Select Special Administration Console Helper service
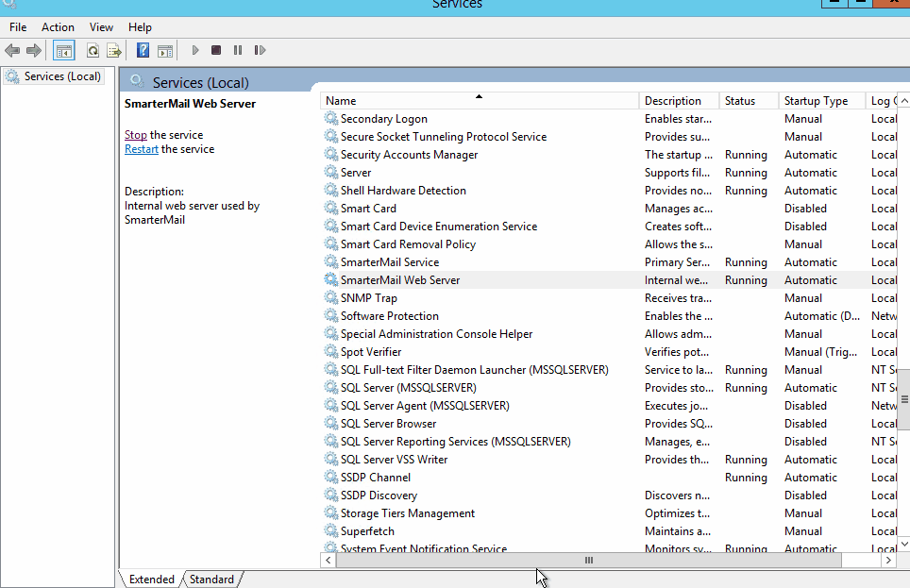The image size is (910, 588). pos(611,334)
